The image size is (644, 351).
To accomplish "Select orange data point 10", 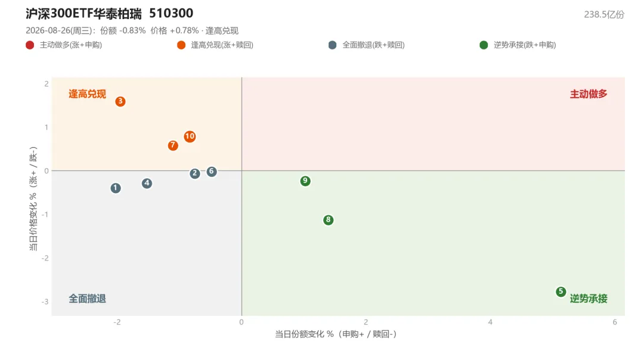I will (x=190, y=136).
